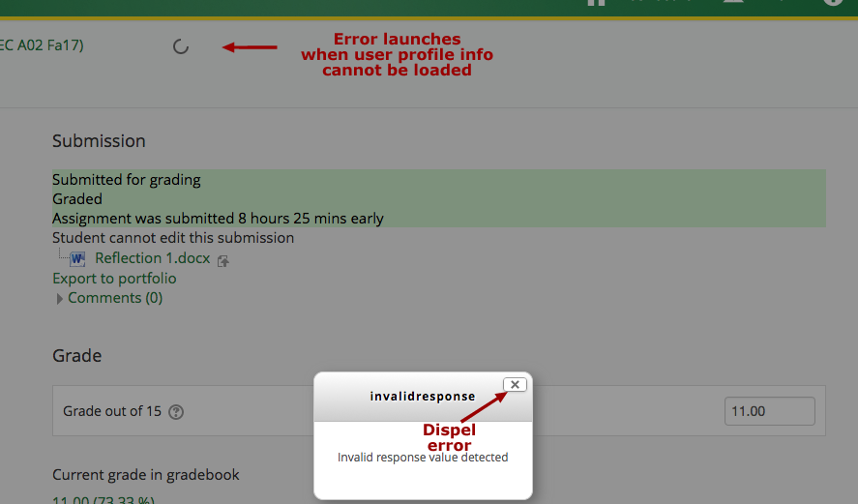Screen dimensions: 858x504
Task: Click the Grade out of 15 label
Action: (x=112, y=411)
